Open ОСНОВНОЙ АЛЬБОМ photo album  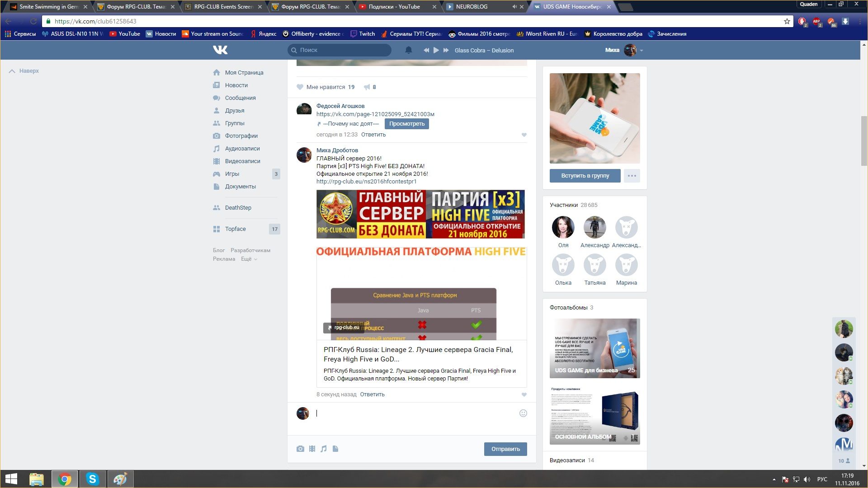594,414
